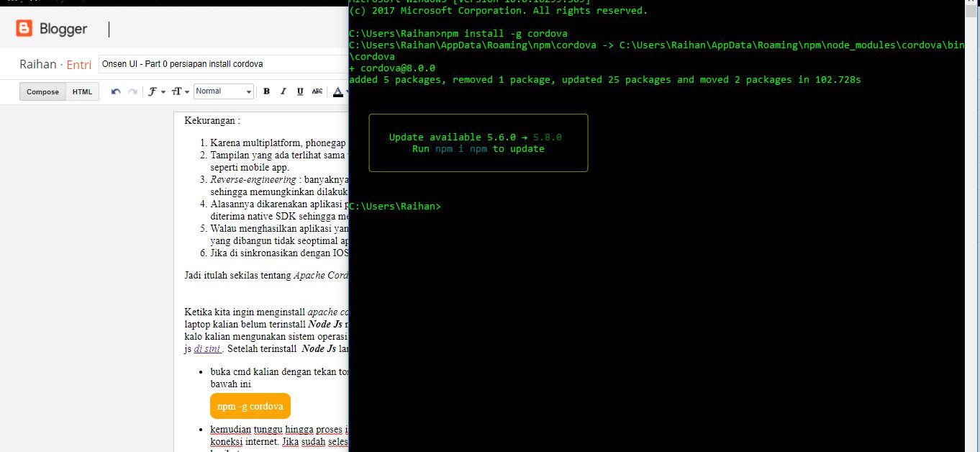
Task: Toggle italic formatting
Action: 283,91
